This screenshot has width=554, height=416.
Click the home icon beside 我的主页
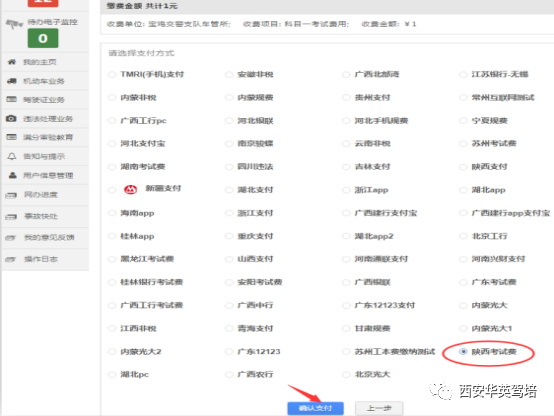tap(12, 62)
